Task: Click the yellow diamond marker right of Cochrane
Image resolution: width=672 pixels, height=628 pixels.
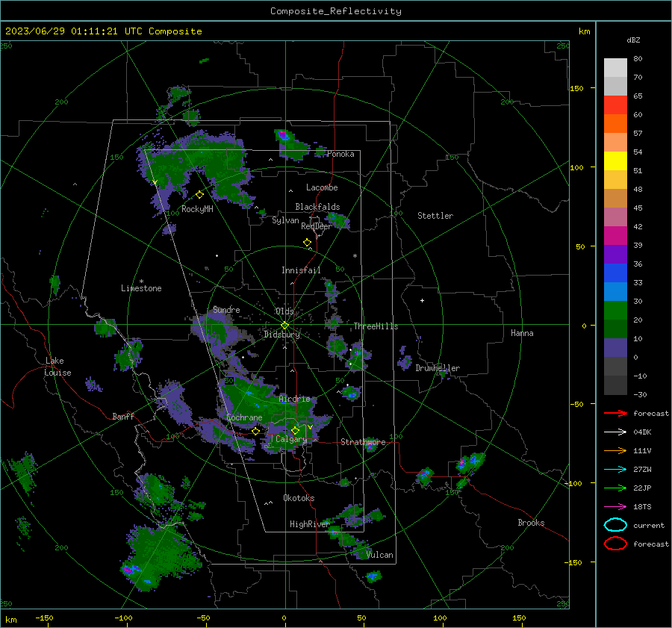Action: click(255, 431)
